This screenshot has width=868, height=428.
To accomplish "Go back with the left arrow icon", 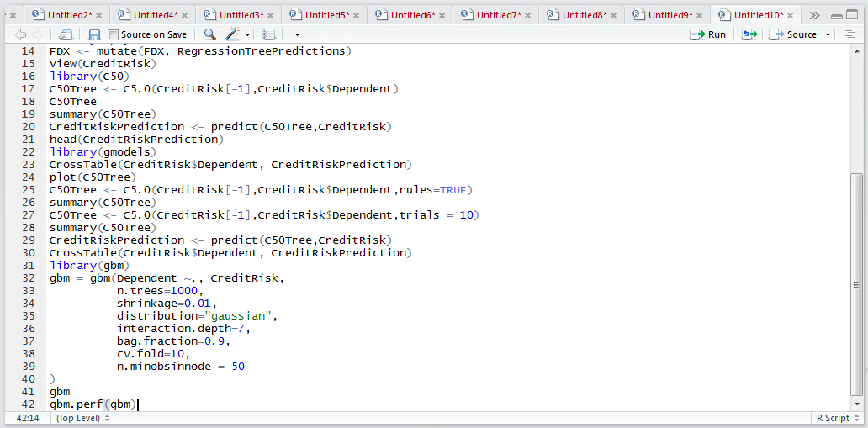I will pyautogui.click(x=20, y=34).
